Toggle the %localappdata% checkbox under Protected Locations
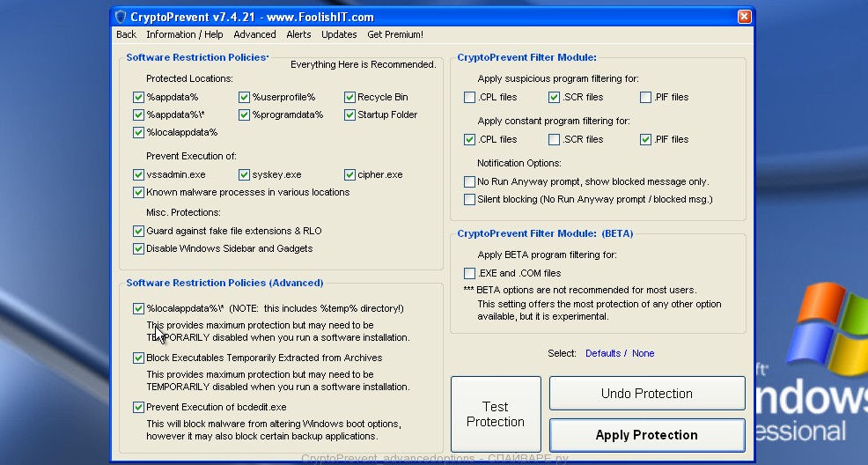This screenshot has width=868, height=465. pos(138,133)
